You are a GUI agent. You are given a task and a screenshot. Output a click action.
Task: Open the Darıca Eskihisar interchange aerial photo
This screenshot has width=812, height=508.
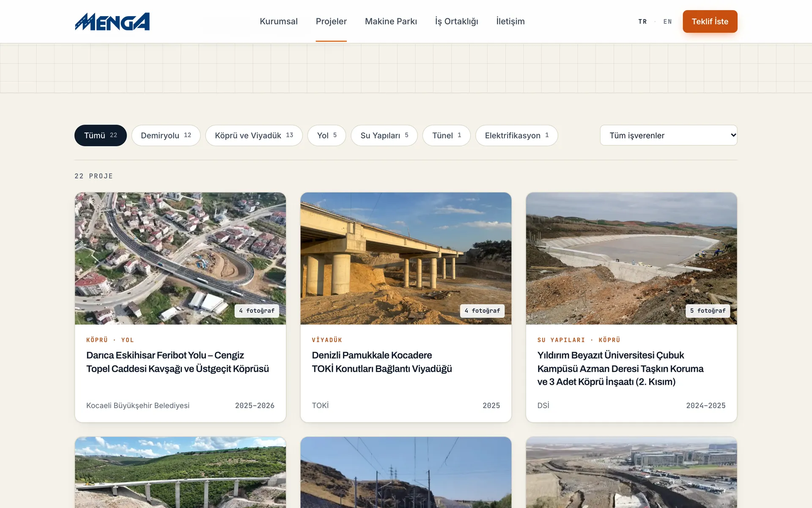(180, 259)
